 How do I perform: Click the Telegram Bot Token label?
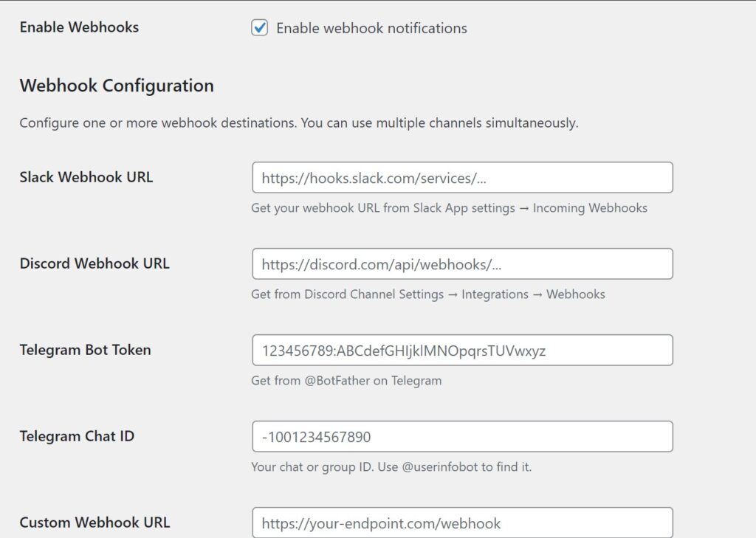click(x=84, y=350)
